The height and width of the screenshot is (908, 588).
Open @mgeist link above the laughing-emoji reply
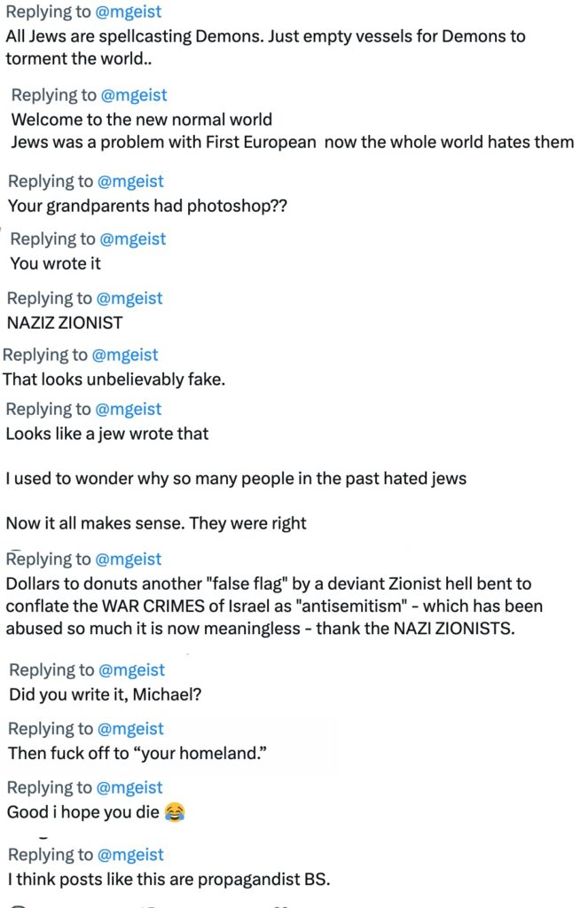tap(129, 787)
